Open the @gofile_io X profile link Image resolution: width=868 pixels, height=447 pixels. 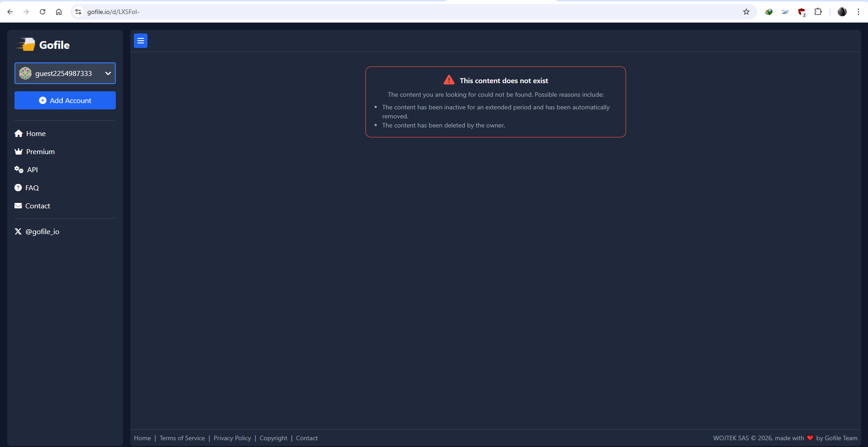coord(37,231)
